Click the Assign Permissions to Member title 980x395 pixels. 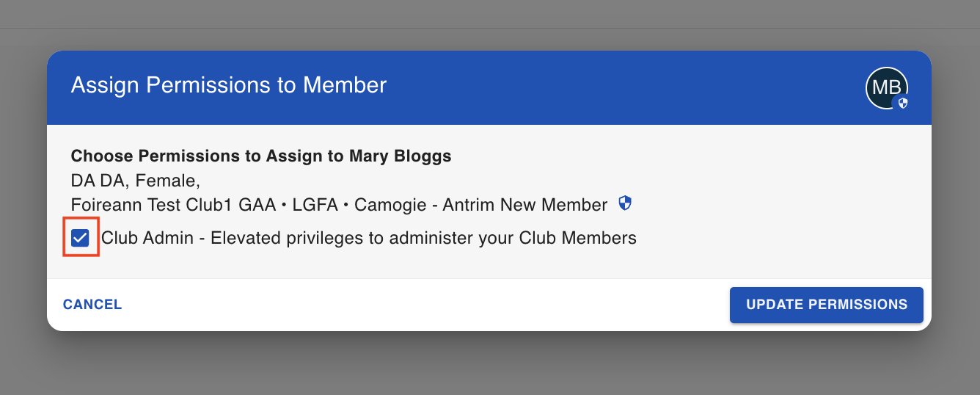(x=229, y=85)
